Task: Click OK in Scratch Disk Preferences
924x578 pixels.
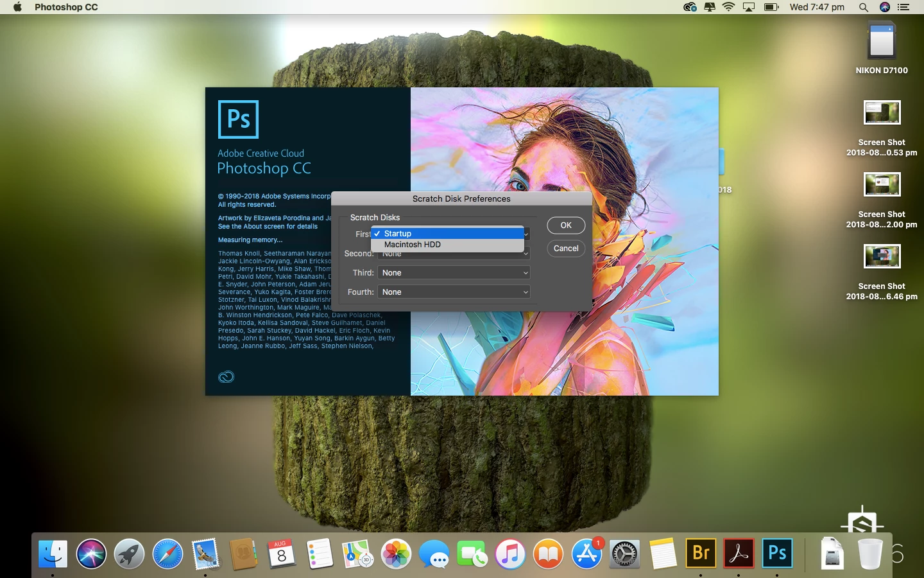Action: point(566,225)
